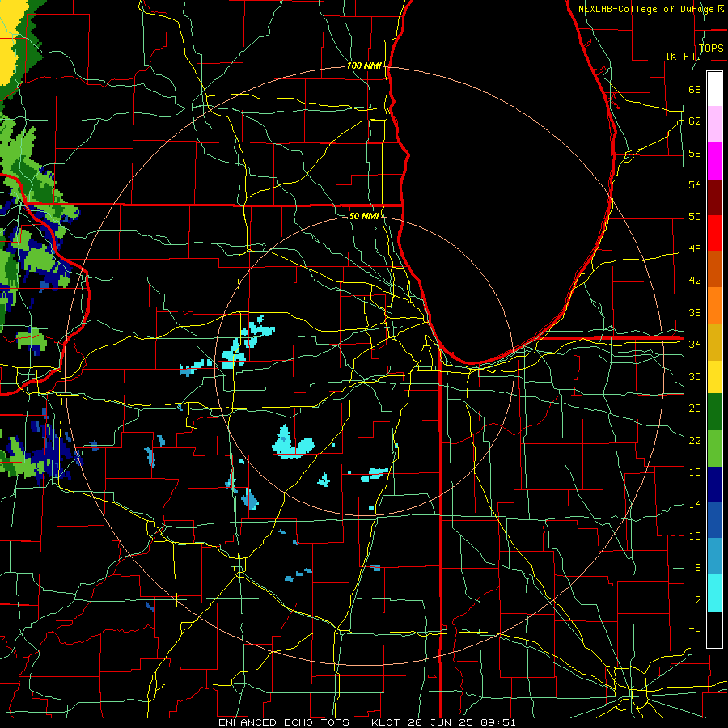Click the legend value 30
Screen dimensions: 728x728
[x=695, y=376]
